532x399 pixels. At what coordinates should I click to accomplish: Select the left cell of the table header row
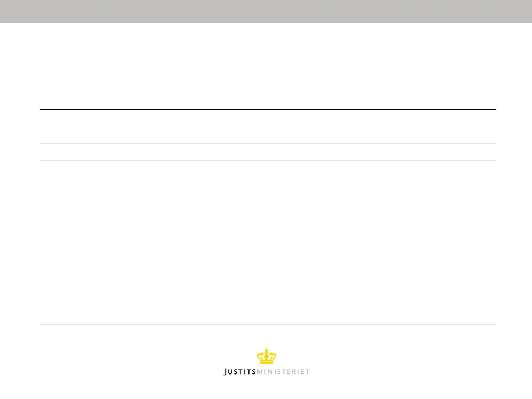121,93
